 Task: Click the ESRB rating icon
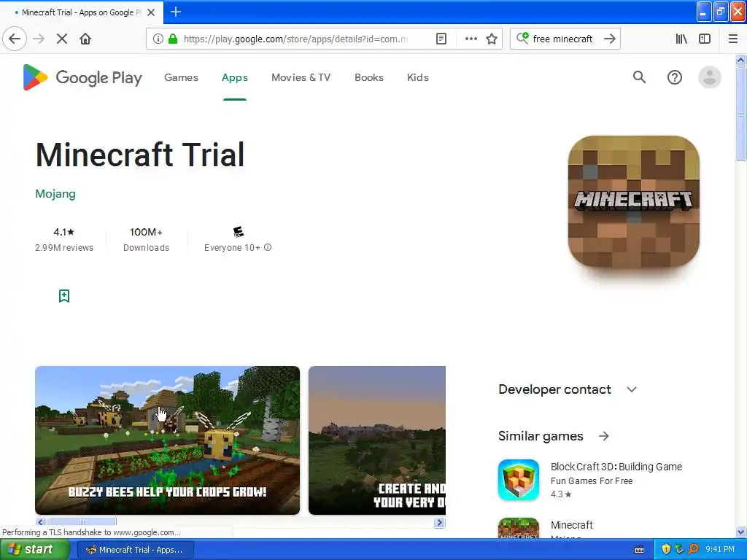point(239,232)
